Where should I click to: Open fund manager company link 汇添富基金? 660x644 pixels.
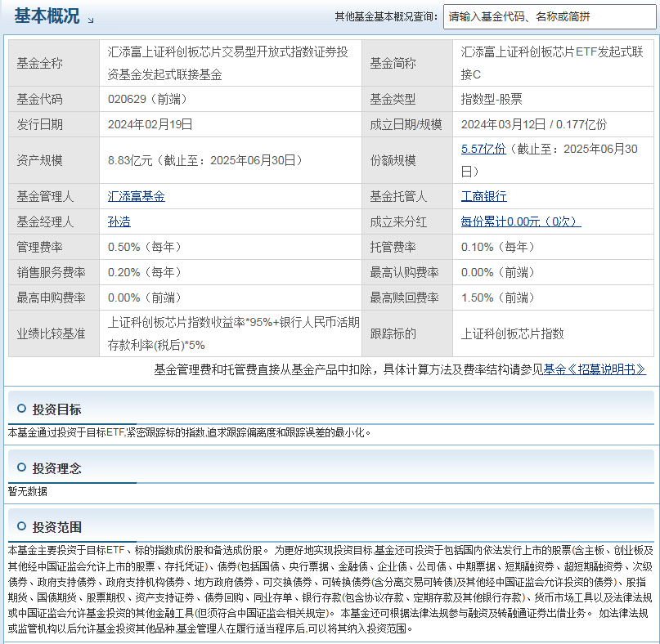coord(136,196)
